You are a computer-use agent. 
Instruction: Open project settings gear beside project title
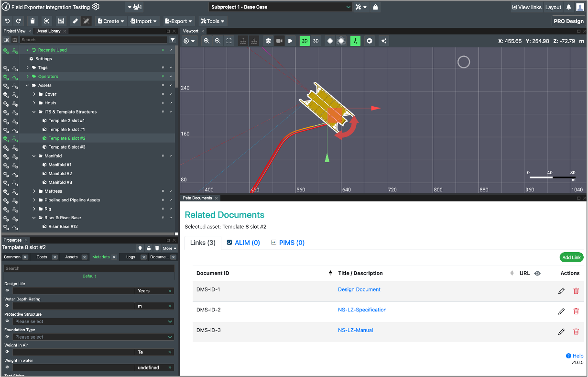(x=96, y=7)
